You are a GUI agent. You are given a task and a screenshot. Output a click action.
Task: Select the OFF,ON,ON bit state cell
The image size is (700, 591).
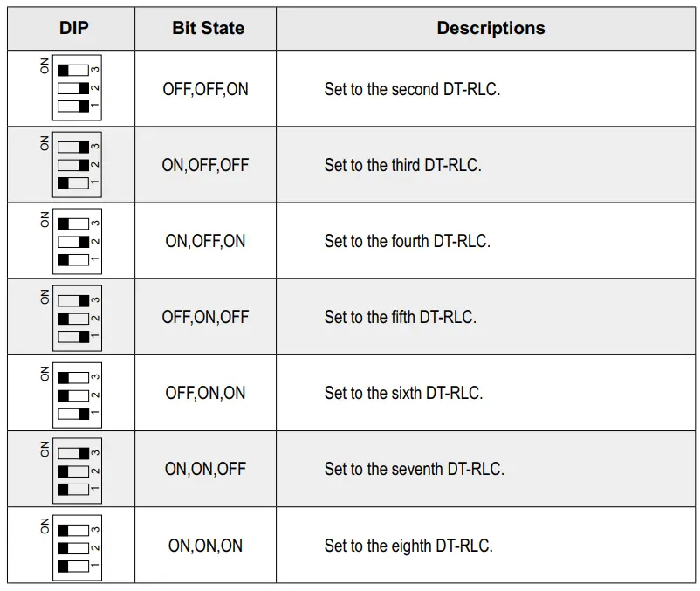205,394
